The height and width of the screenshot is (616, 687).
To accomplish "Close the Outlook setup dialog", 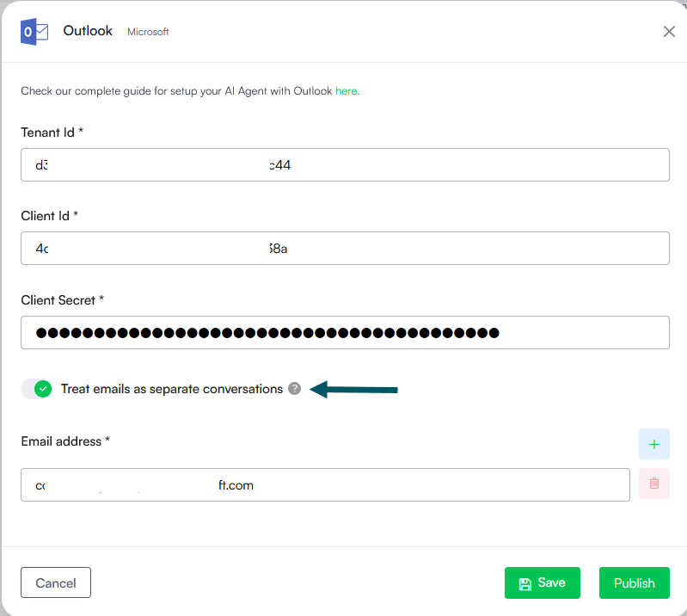I will pos(669,32).
